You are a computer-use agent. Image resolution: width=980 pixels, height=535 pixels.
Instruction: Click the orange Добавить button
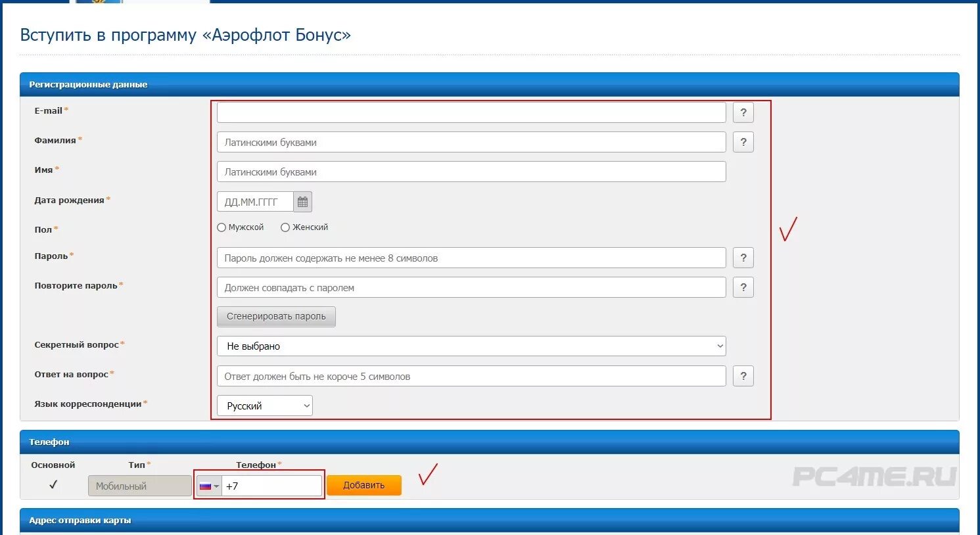(364, 485)
